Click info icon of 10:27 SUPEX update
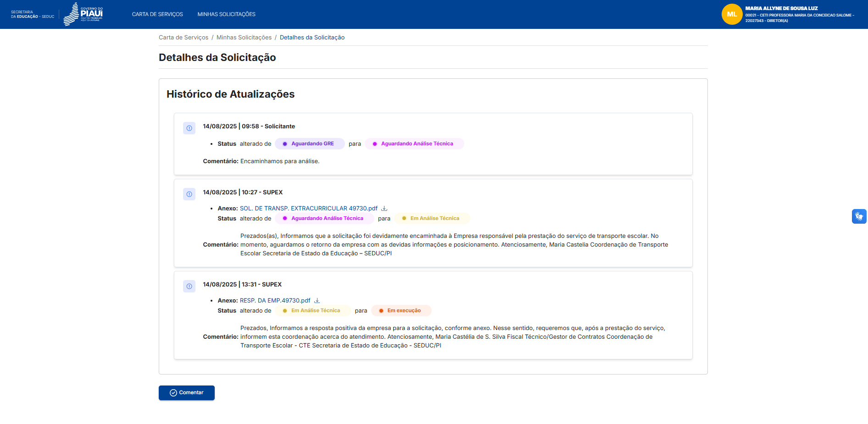The image size is (868, 424). (189, 194)
